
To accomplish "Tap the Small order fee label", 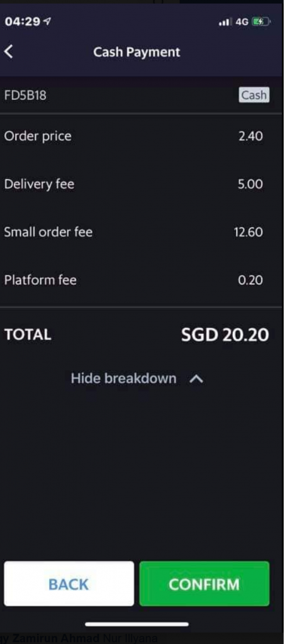I will pyautogui.click(x=48, y=232).
